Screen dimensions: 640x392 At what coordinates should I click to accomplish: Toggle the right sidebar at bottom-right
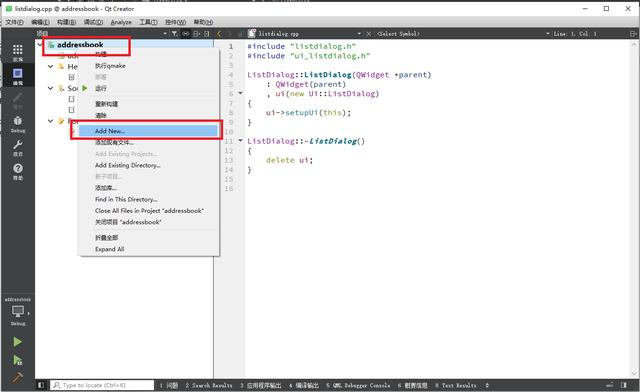(x=623, y=385)
